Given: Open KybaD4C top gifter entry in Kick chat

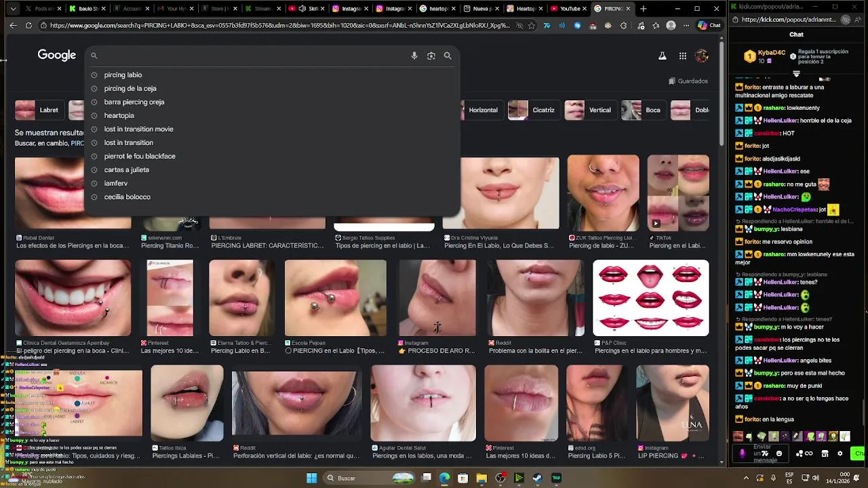Looking at the screenshot, I should point(765,56).
